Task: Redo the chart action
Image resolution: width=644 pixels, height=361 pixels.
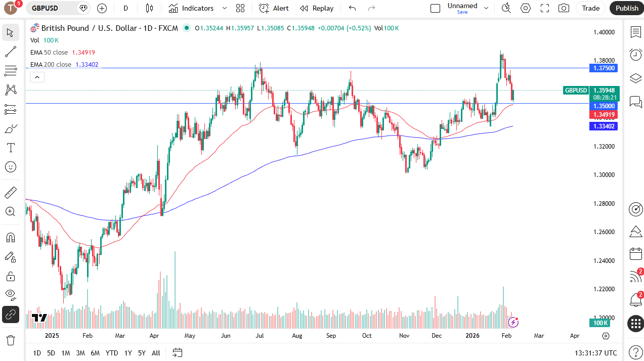Action: [371, 8]
